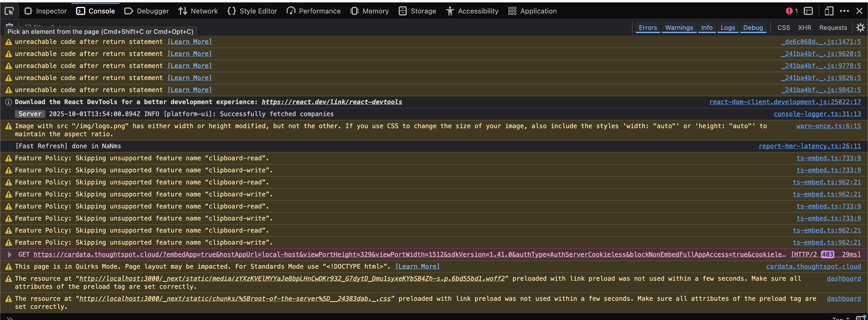Open the error count badge
The height and width of the screenshot is (320, 868).
tap(792, 11)
